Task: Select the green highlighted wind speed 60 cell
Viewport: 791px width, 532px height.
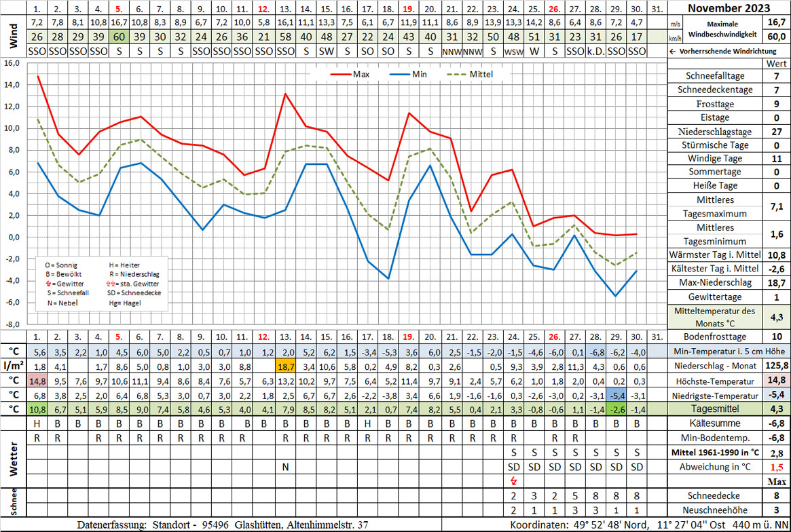Action: pyautogui.click(x=119, y=37)
